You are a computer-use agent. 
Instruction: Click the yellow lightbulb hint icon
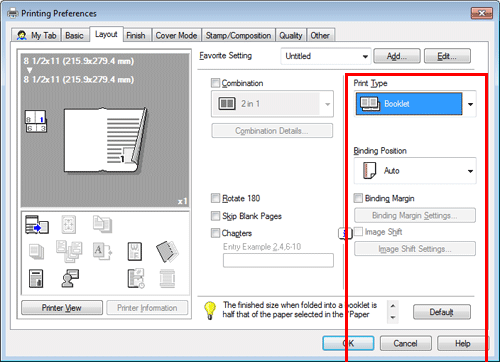click(210, 310)
